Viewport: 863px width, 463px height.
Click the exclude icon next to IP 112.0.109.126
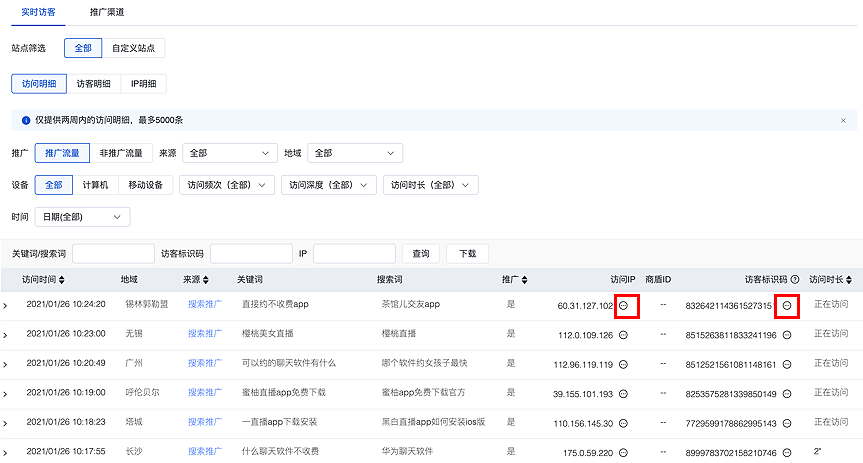coord(623,334)
